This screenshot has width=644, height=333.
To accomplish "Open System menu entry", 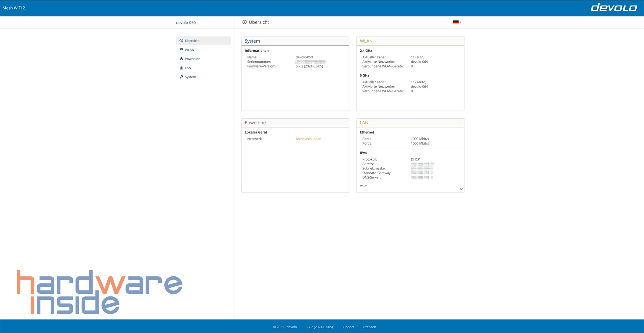I will point(204,77).
